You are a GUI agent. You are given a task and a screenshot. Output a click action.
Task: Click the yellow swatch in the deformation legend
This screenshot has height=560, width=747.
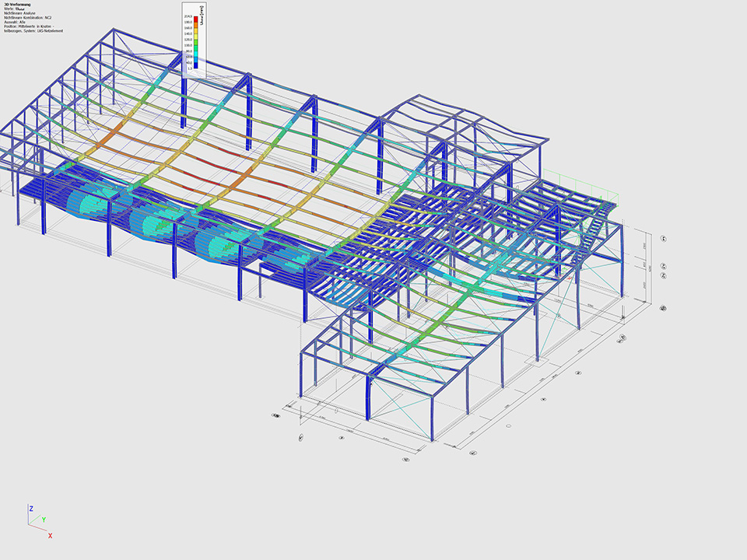pos(196,37)
